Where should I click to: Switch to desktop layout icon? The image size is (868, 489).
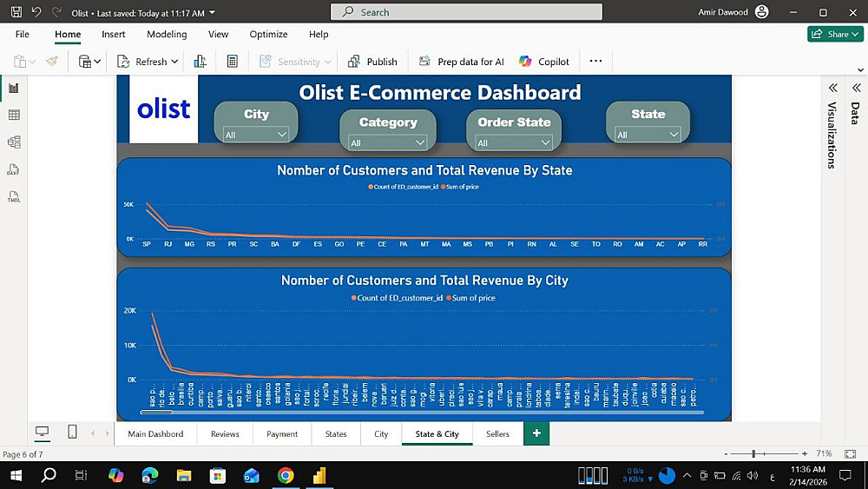42,432
